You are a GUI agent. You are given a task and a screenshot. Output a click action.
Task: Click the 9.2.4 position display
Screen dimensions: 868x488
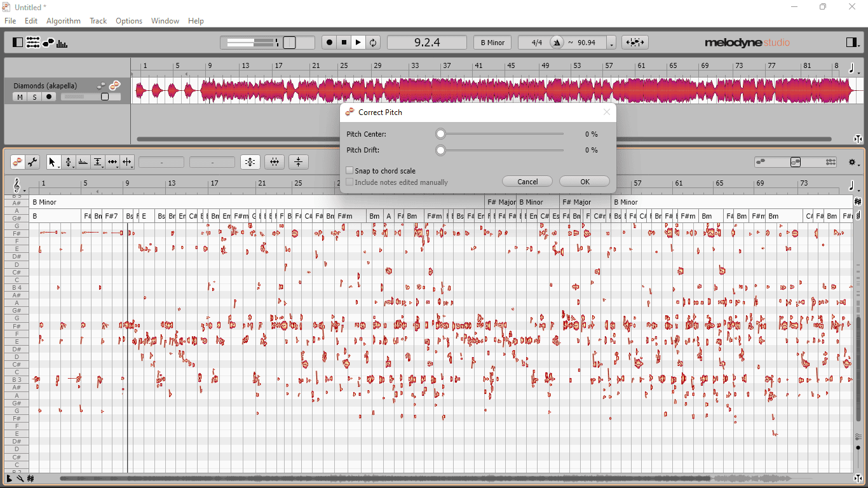[427, 43]
